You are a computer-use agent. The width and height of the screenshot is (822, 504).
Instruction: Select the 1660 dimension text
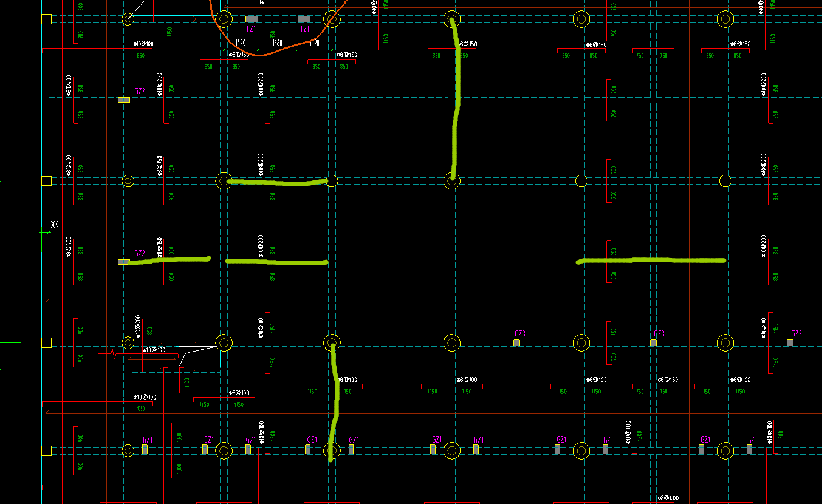coord(277,43)
